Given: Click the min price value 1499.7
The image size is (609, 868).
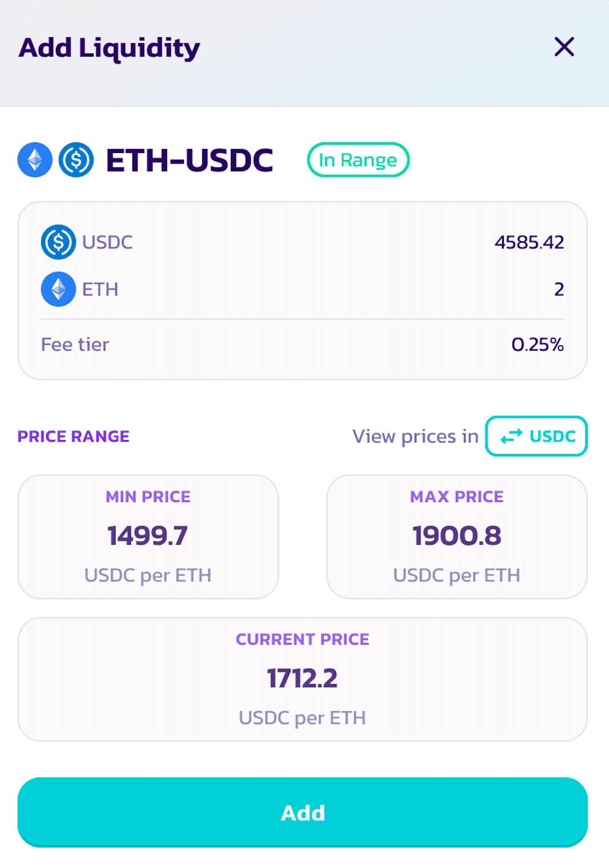Looking at the screenshot, I should click(x=148, y=536).
